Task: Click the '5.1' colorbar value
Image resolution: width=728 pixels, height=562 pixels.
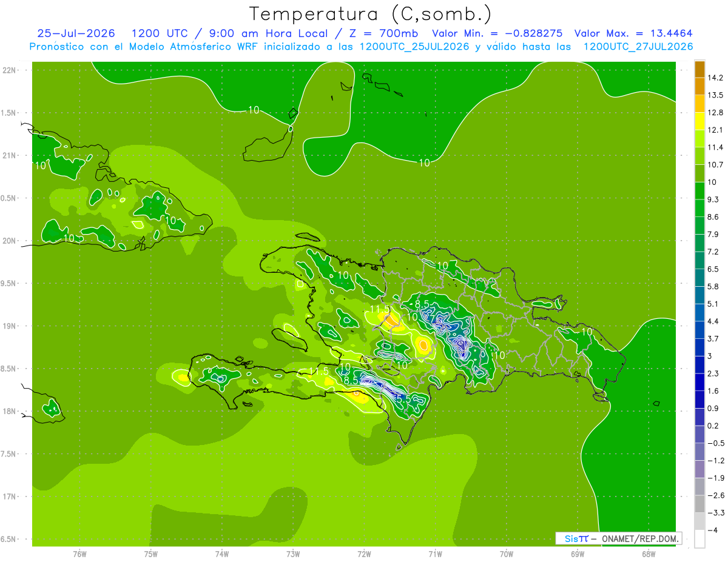Action: pyautogui.click(x=713, y=304)
